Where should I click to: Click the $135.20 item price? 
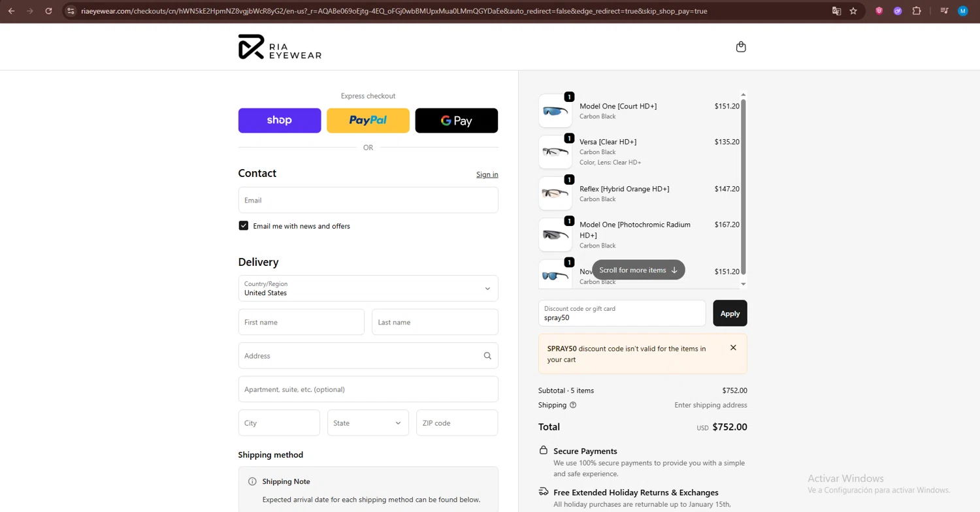[727, 142]
